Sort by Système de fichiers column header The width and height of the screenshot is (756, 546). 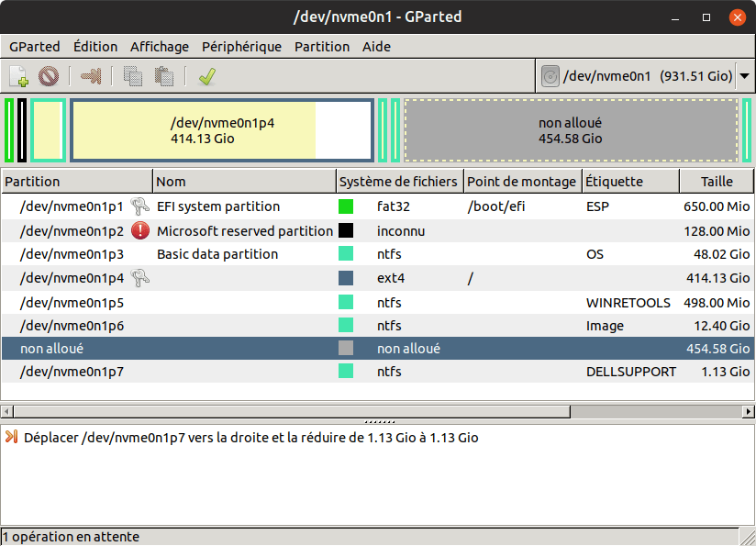tap(400, 182)
